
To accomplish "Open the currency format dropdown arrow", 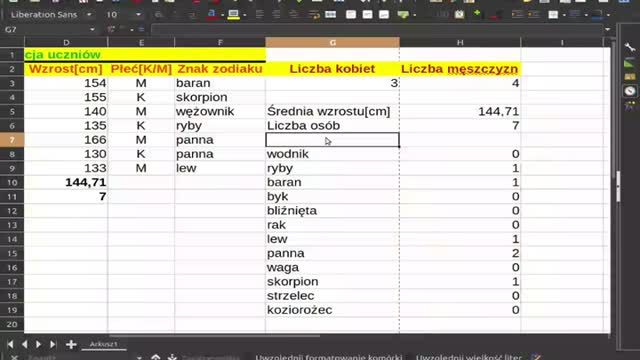I will (414, 15).
